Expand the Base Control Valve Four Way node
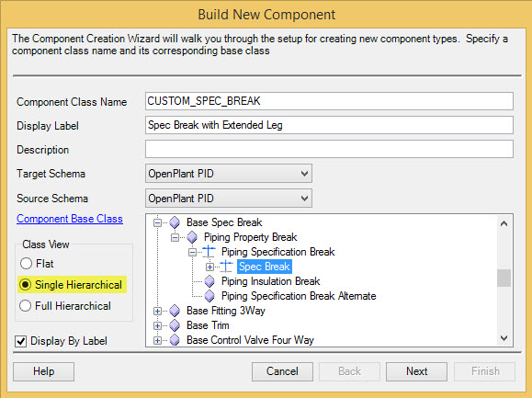The height and width of the screenshot is (398, 532). [157, 340]
